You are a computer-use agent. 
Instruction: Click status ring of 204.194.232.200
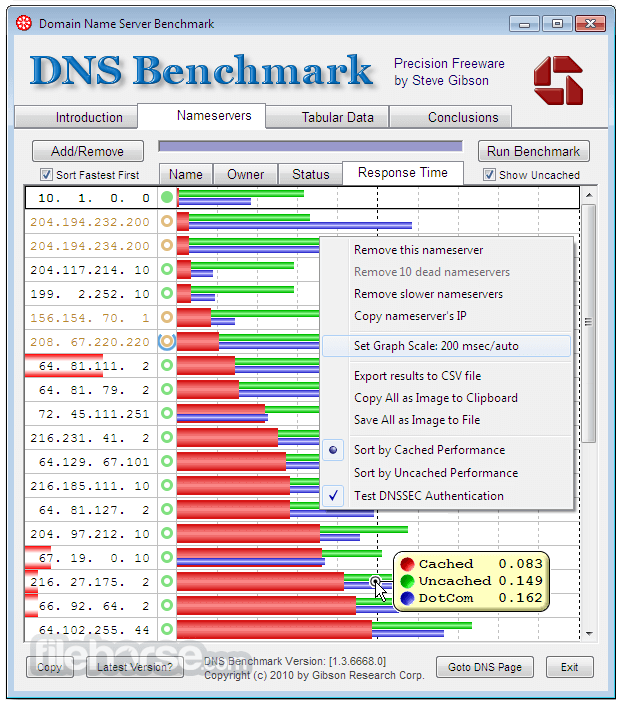(167, 221)
